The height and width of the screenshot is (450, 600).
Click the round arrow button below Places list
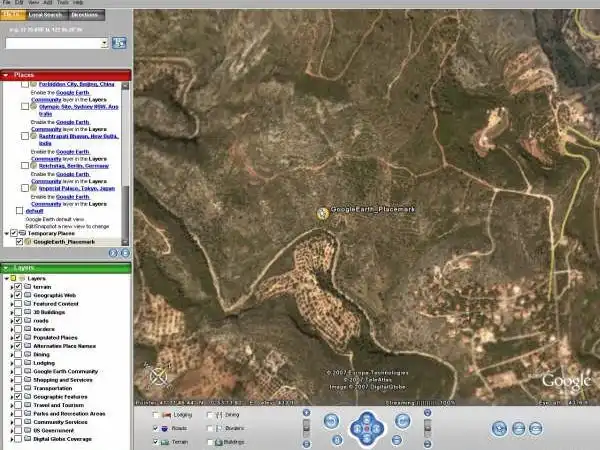pyautogui.click(x=113, y=253)
